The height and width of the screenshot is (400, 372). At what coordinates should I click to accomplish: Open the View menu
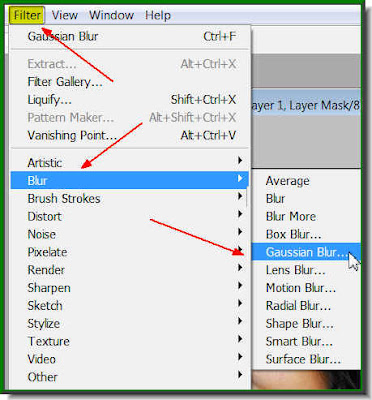tap(65, 15)
